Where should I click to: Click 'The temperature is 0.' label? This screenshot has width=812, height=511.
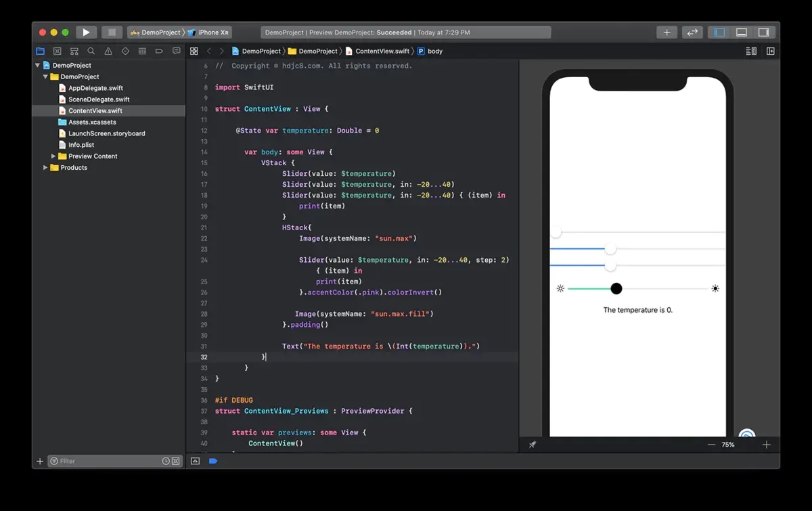pyautogui.click(x=638, y=310)
